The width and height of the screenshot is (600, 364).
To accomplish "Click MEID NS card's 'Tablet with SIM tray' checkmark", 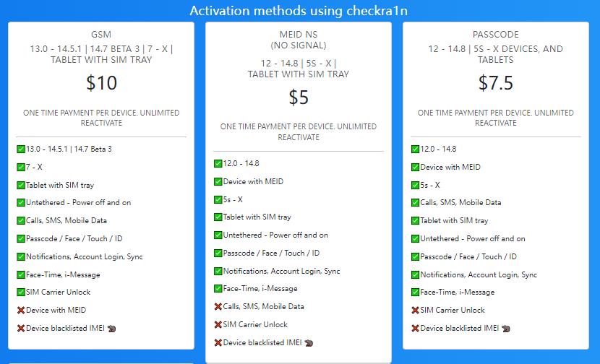I will click(x=218, y=217).
